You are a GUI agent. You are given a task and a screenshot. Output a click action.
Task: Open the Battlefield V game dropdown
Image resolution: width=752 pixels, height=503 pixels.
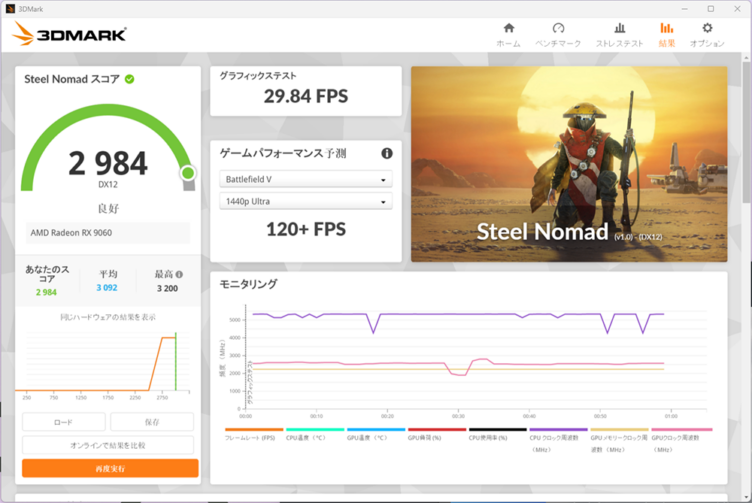(x=306, y=179)
